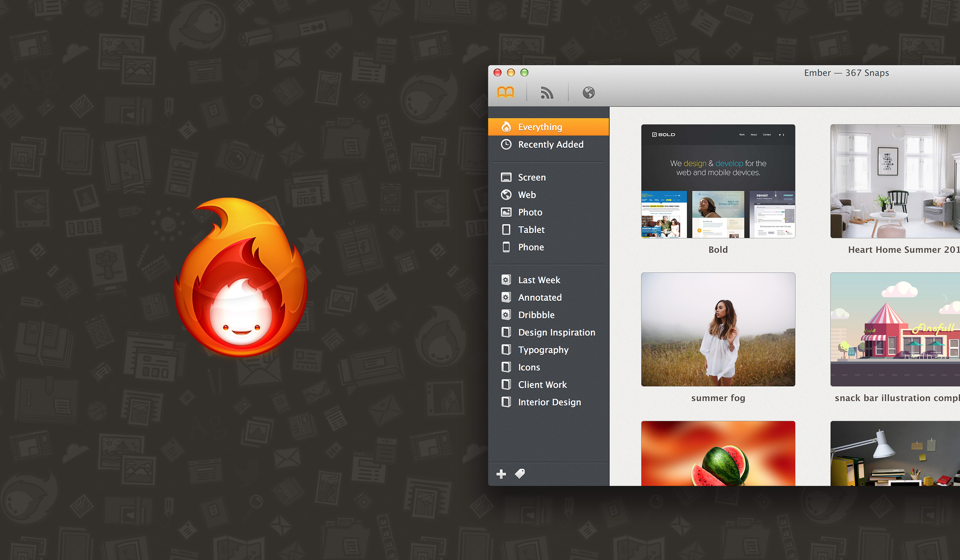The image size is (960, 560).
Task: Open tag management via the tag icon
Action: 520,474
